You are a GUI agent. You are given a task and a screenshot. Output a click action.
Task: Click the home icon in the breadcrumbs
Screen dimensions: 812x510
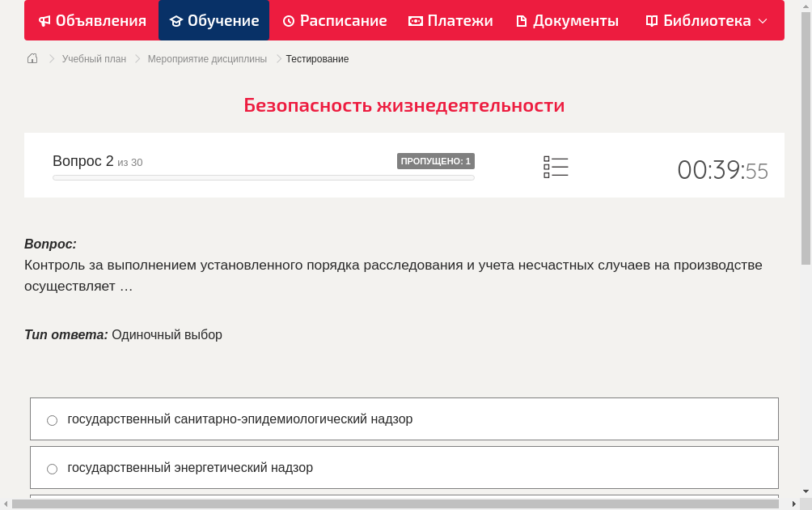click(x=32, y=58)
